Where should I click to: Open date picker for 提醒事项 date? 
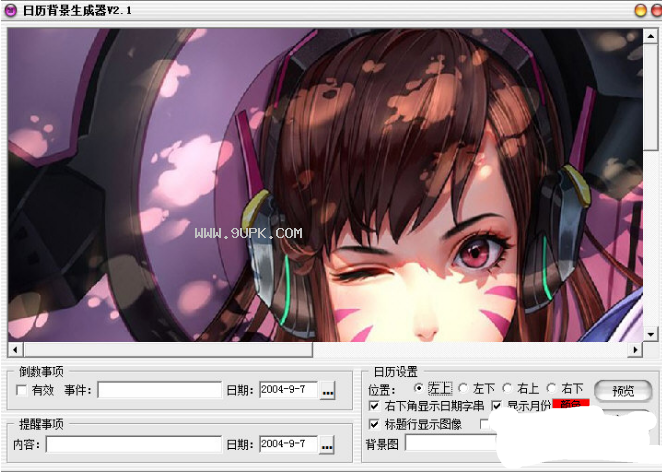[327, 445]
